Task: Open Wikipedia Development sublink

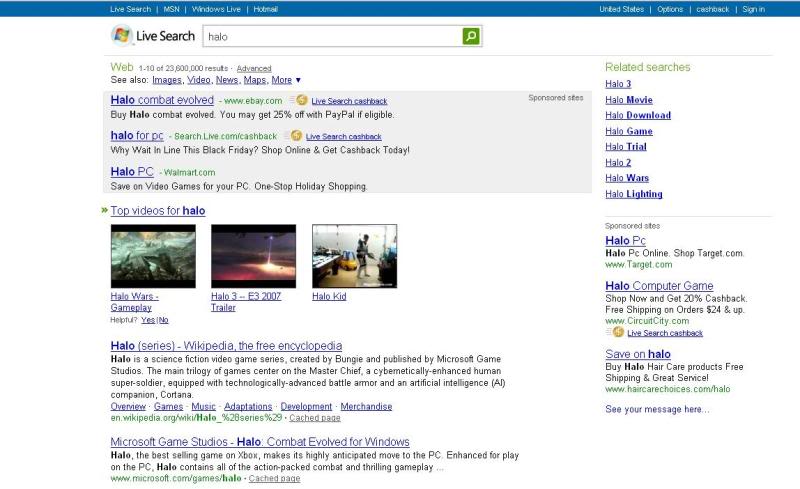Action: (x=306, y=406)
